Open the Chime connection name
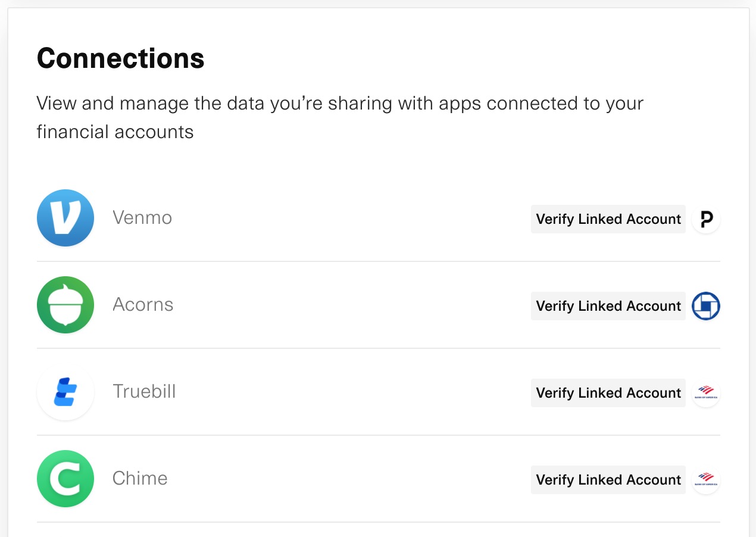This screenshot has width=756, height=537. (140, 479)
